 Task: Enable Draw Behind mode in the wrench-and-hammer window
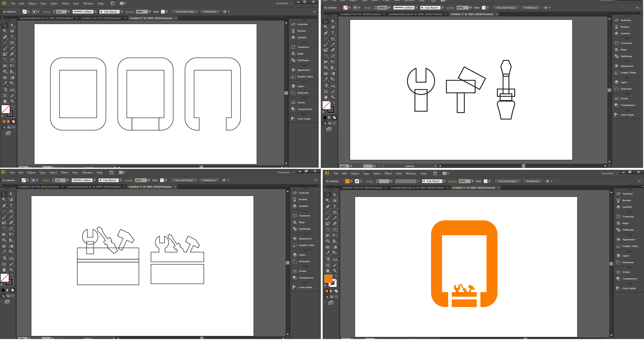tap(330, 123)
